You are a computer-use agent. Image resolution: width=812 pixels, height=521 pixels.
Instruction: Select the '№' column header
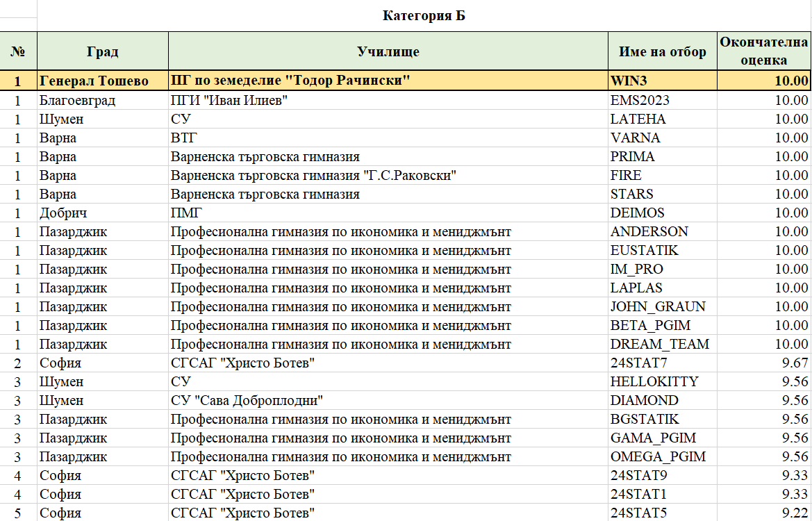(x=18, y=51)
